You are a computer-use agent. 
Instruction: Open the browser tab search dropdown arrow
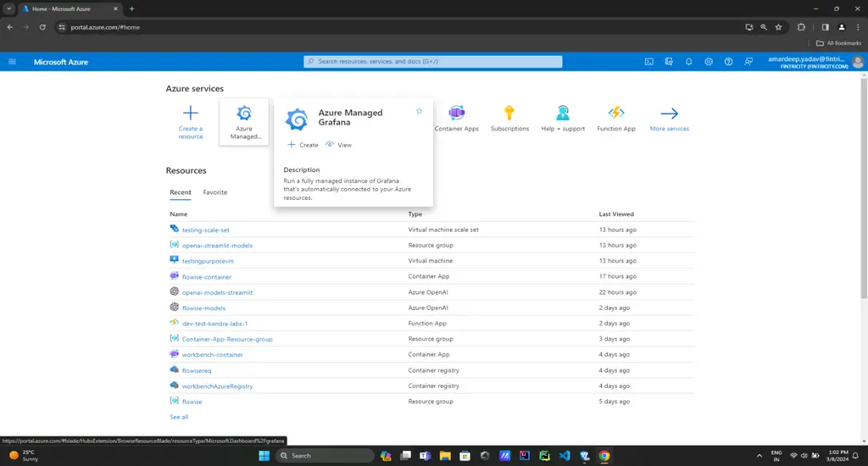point(8,8)
